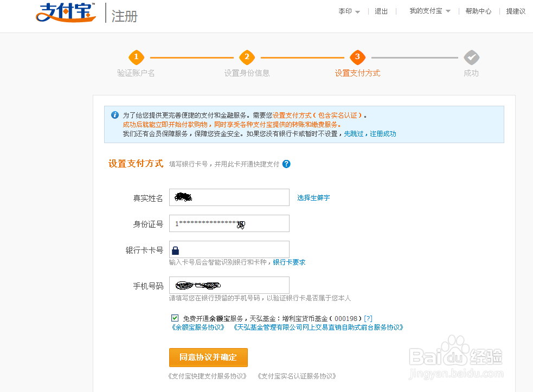Click the 手机号码 input field
This screenshot has width=533, height=392.
229,285
